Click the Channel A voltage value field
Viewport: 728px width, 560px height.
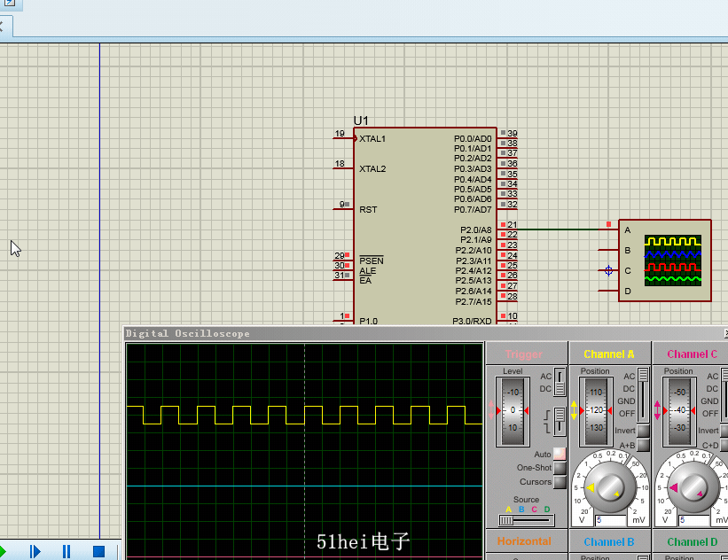point(611,520)
